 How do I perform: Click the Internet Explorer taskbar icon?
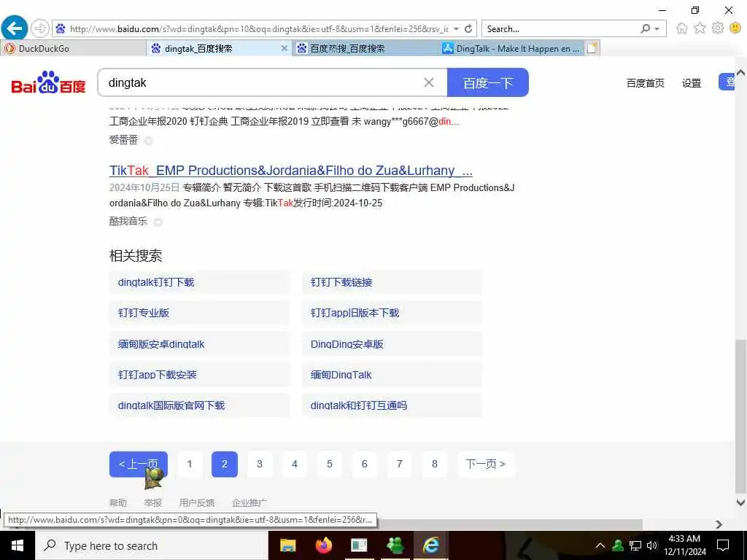click(x=431, y=545)
